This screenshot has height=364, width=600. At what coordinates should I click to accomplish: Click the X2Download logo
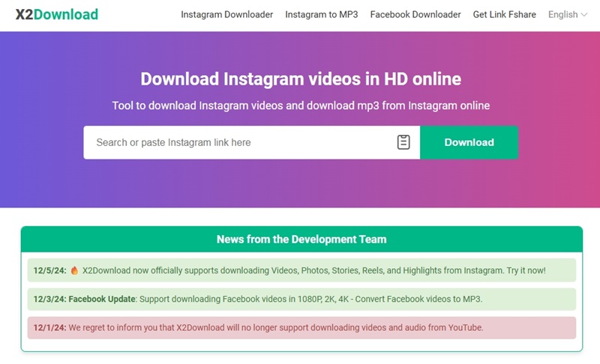tap(57, 14)
